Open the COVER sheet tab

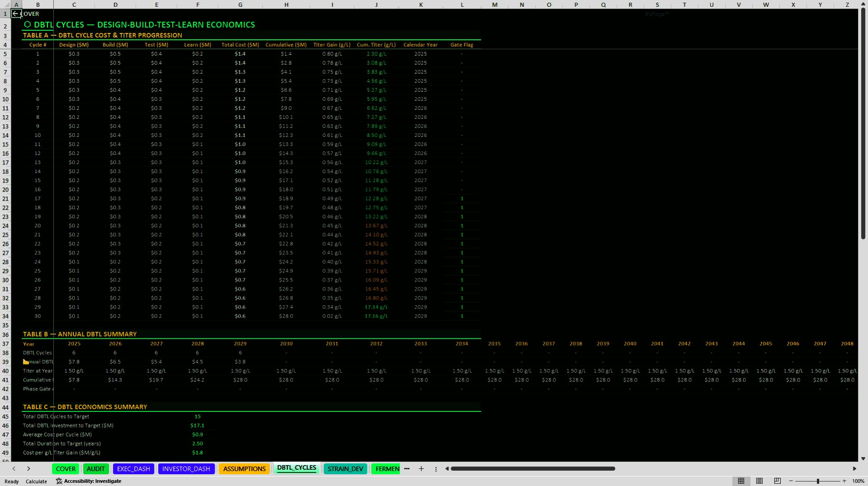click(66, 469)
